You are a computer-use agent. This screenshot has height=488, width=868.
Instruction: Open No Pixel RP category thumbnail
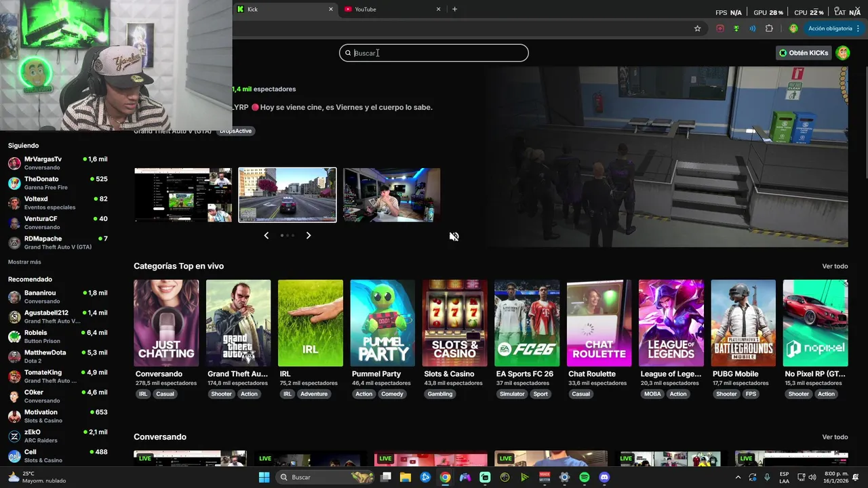(816, 323)
